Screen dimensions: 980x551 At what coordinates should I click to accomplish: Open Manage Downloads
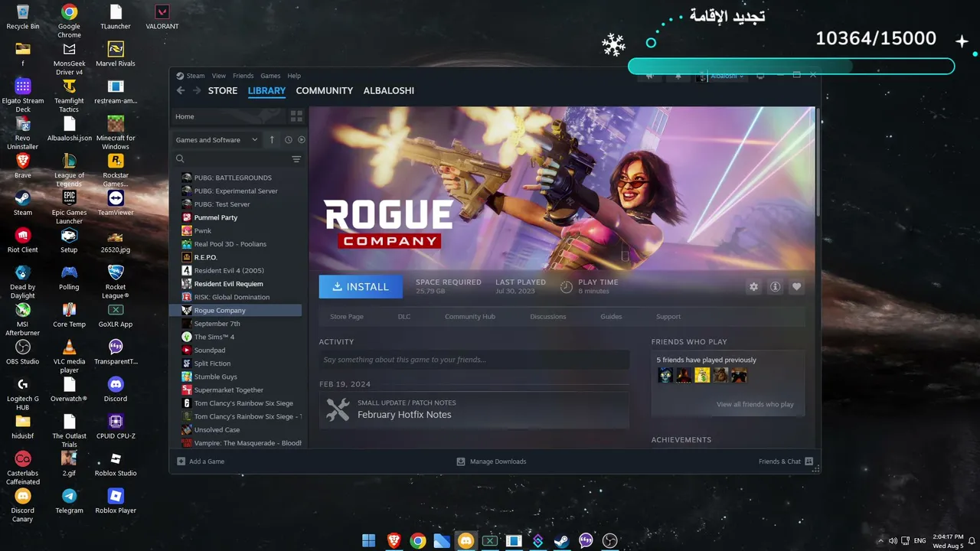tap(492, 461)
